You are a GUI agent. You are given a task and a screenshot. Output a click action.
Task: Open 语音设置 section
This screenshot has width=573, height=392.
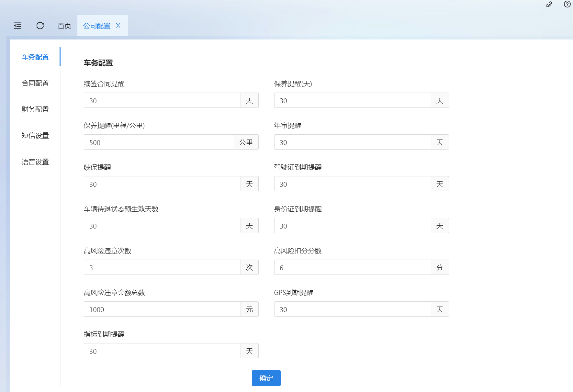click(x=35, y=162)
